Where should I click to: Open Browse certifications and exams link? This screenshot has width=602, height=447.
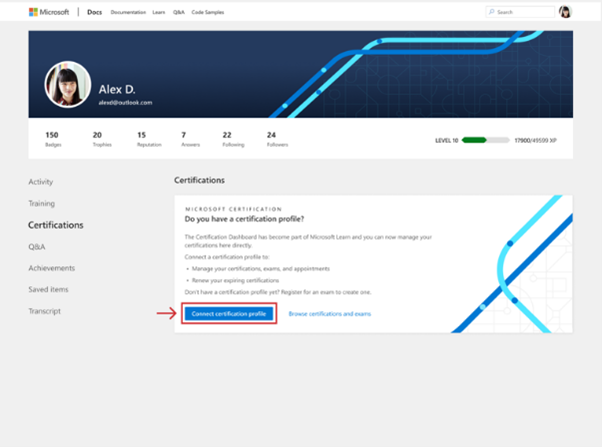330,314
